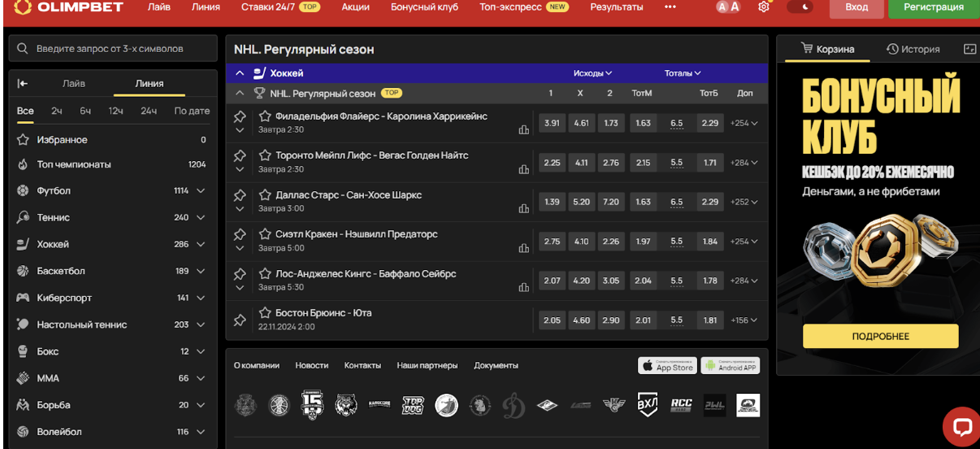This screenshot has width=980, height=449.
Task: Favorite the Филадельфия Флайерс match star
Action: pyautogui.click(x=265, y=116)
